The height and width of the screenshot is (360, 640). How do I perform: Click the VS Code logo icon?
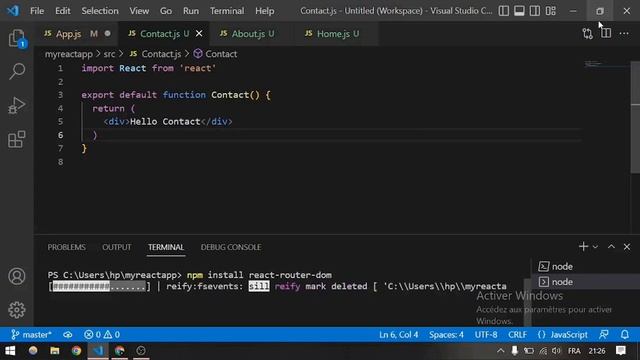click(x=13, y=11)
